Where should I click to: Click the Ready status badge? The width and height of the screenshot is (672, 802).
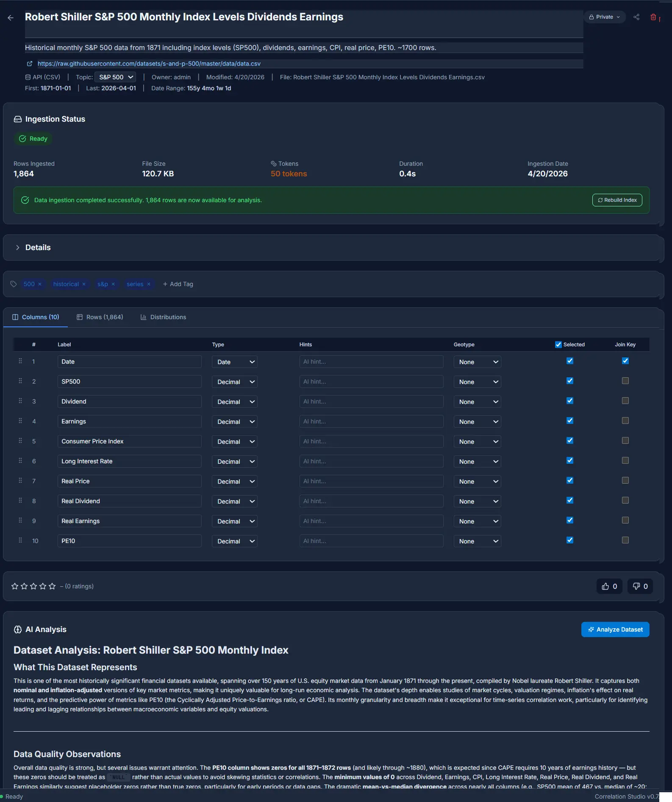33,139
